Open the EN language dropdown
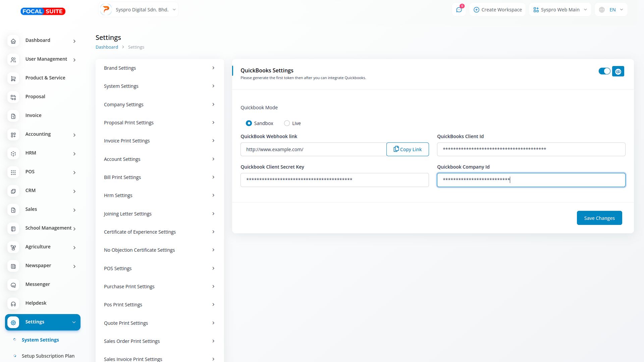Screen dimensions: 644x362 [x=611, y=10]
